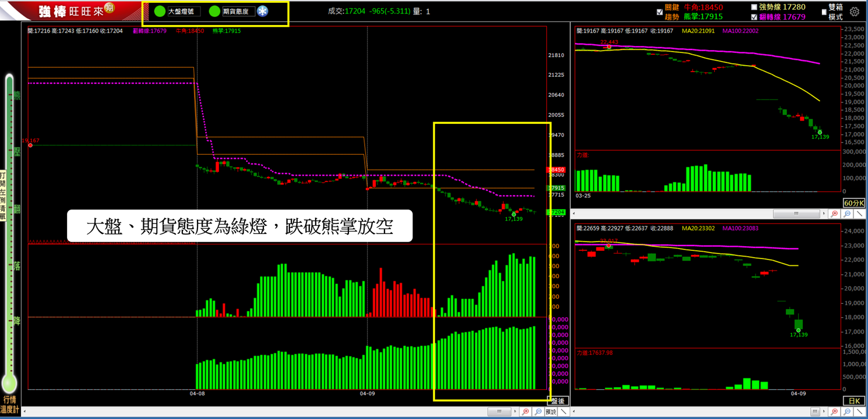Enable the 雙箱模式 checkbox

(824, 12)
